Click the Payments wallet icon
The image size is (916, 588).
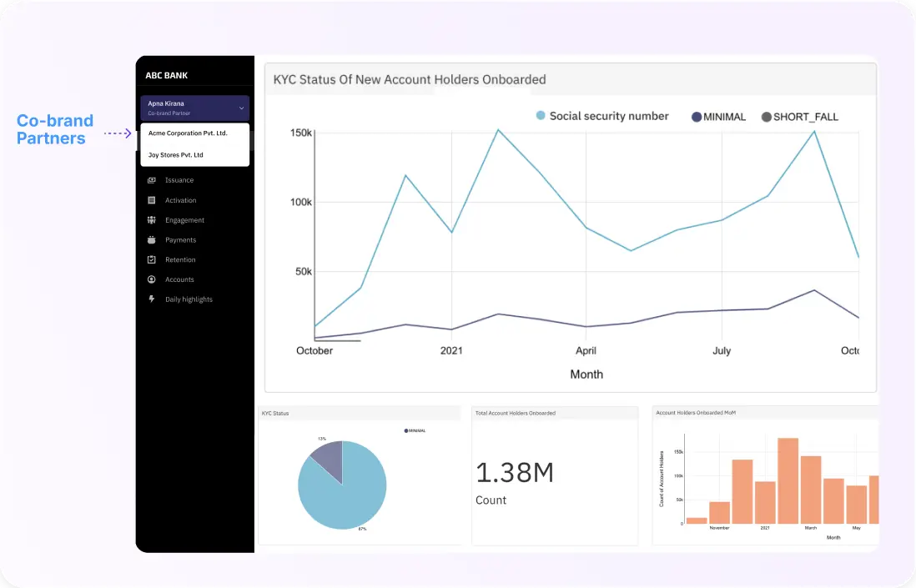pyautogui.click(x=151, y=240)
